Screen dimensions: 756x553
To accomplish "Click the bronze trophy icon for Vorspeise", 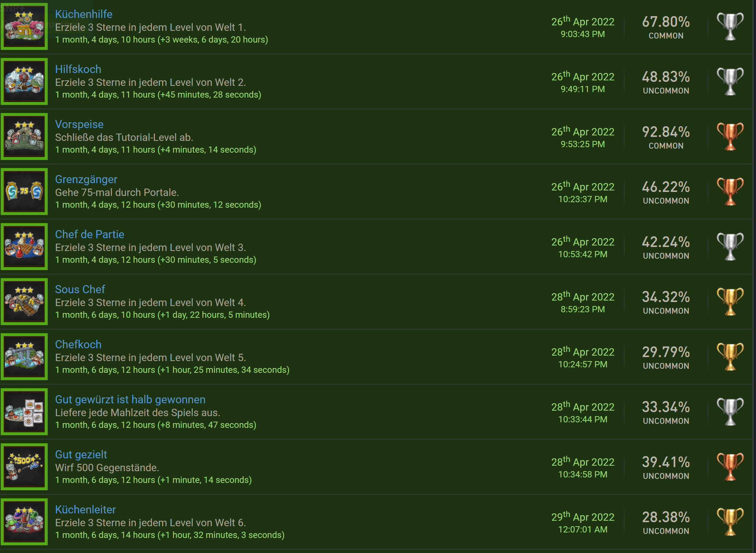I will 730,137.
